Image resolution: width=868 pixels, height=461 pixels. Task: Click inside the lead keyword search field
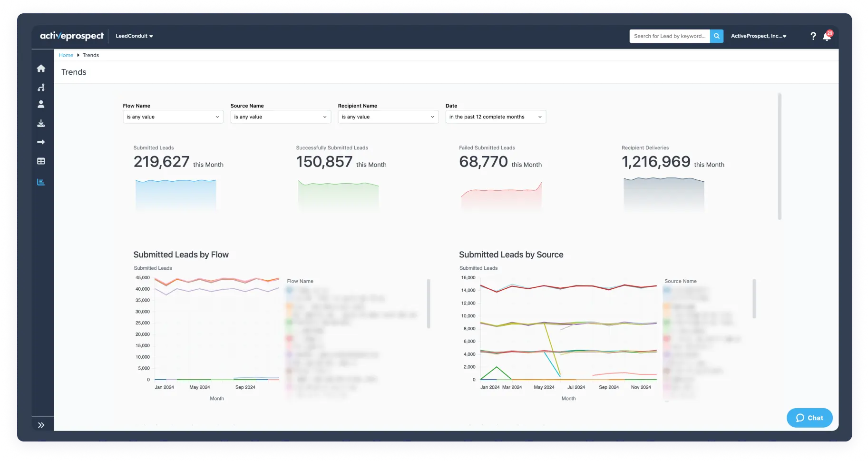tap(670, 36)
